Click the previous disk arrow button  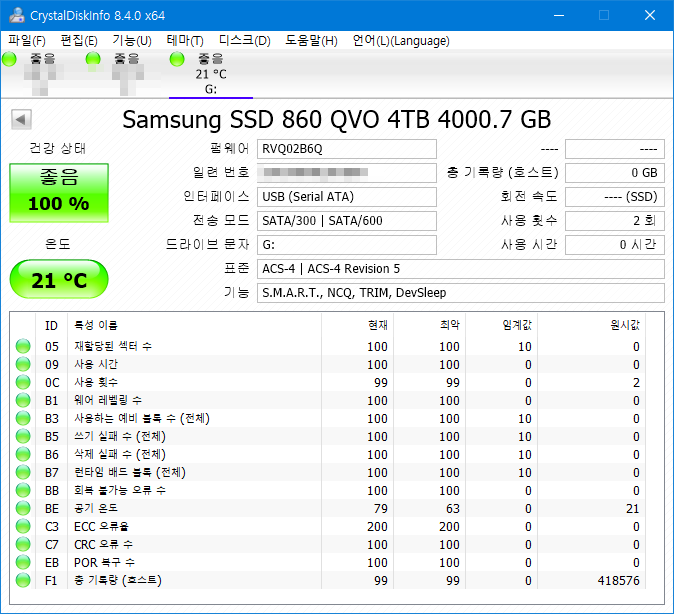(x=21, y=120)
